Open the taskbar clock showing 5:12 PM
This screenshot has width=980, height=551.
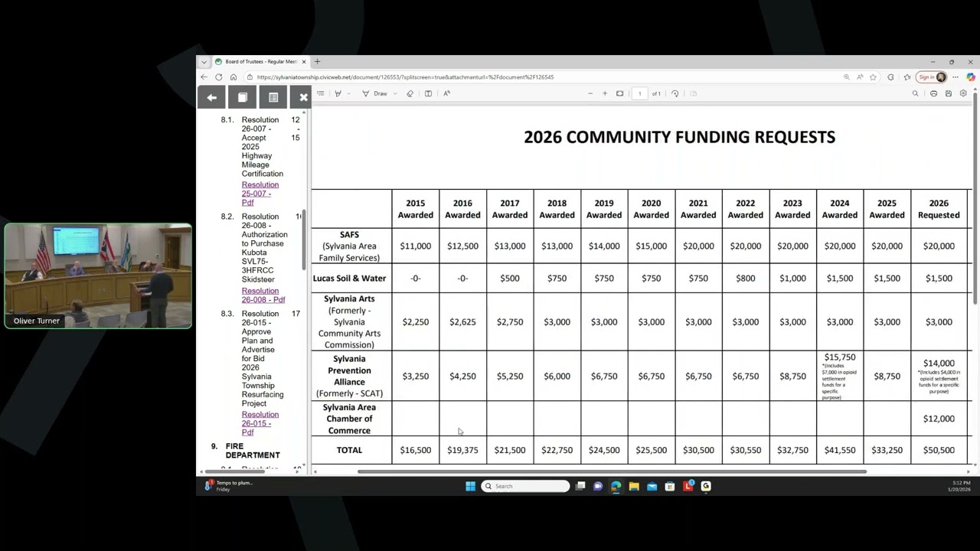[959, 486]
